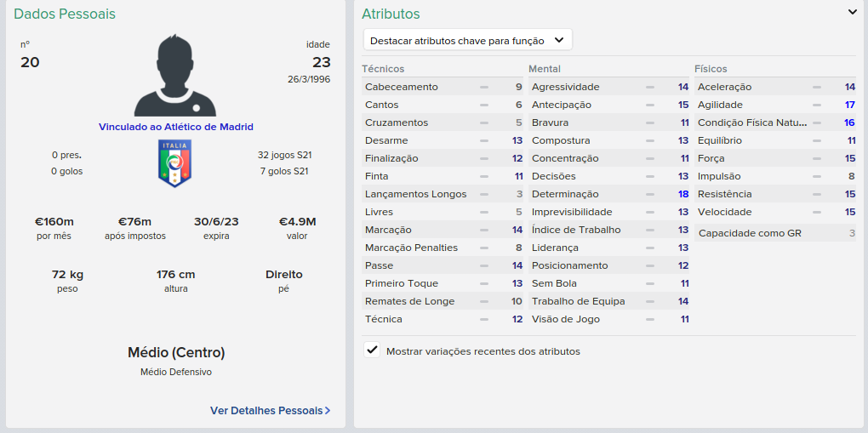
Task: Click the Agilidade value change indicator
Action: click(817, 105)
